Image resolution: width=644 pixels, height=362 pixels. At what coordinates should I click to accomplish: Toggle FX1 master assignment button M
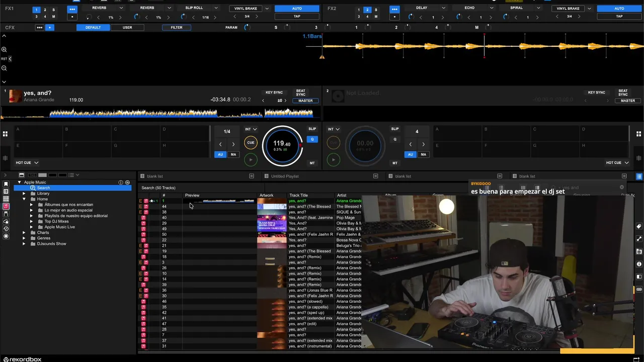coord(53,17)
